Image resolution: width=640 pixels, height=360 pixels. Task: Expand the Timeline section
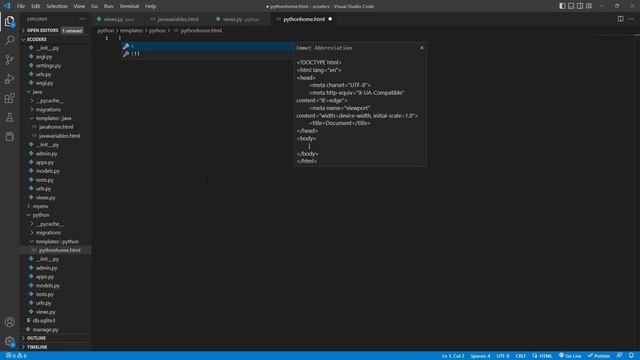[x=55, y=347]
